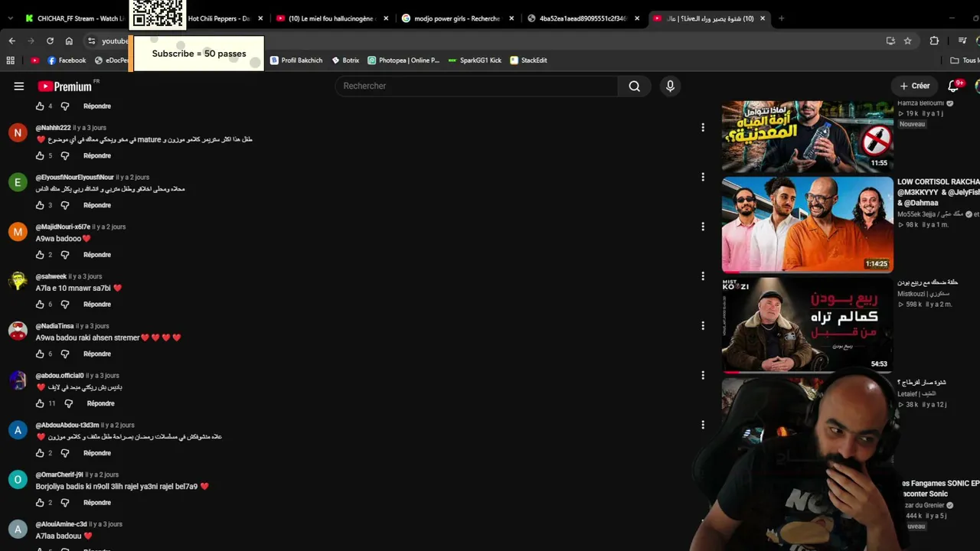This screenshot has width=980, height=551.
Task: Start voice search with the microphone
Action: [670, 86]
